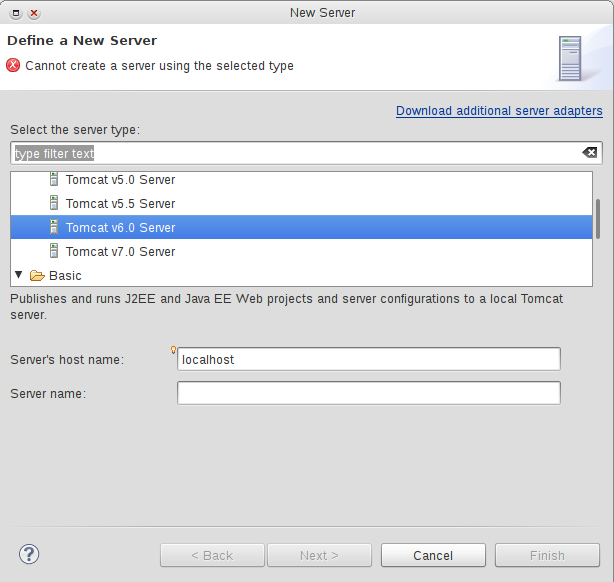Click the 'Publishes and runs J2EE' description text

click(286, 307)
